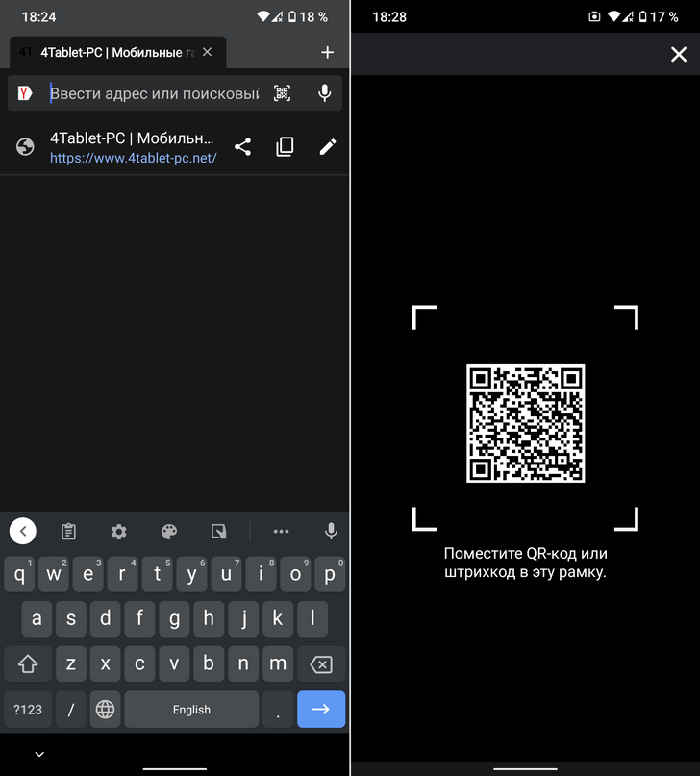The width and height of the screenshot is (700, 776).
Task: Tap the c key
Action: tap(140, 663)
